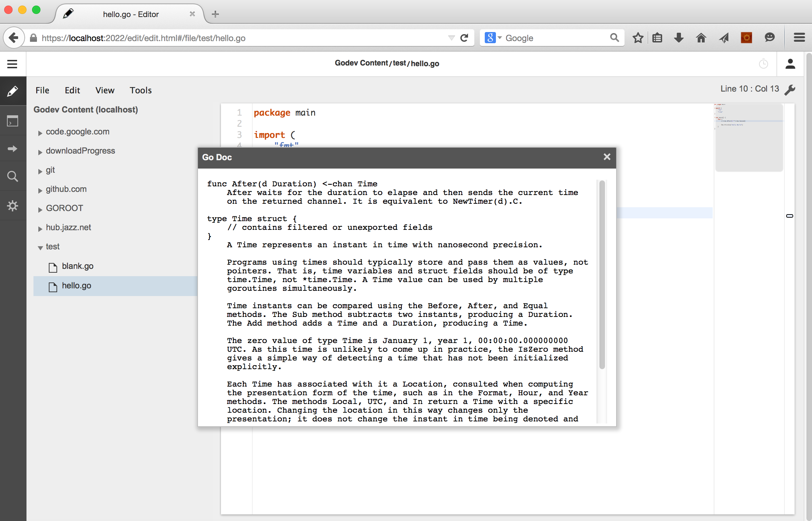Screen dimensions: 812x521
Task: Click the arrow sidebar icon
Action: click(x=13, y=149)
